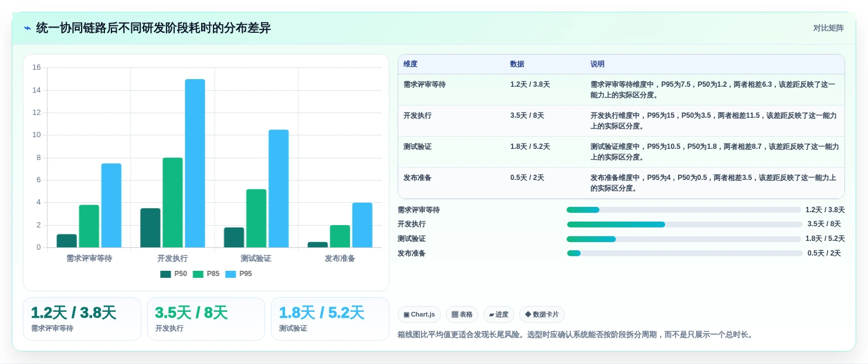
Task: Click the P85 bar for 需求评审等待
Action: point(89,226)
